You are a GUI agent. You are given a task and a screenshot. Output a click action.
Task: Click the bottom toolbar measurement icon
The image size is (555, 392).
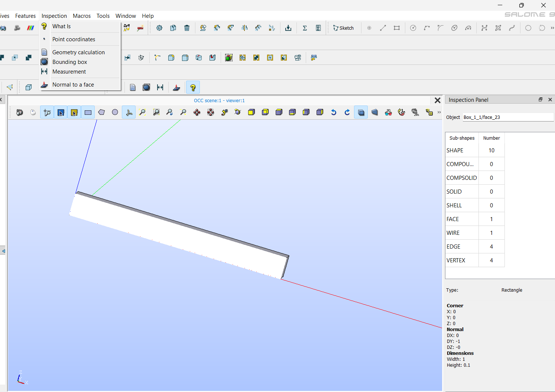pyautogui.click(x=160, y=87)
